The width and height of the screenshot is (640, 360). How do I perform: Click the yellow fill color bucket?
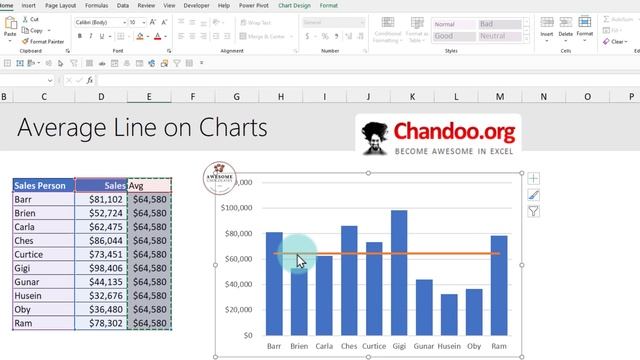[x=140, y=36]
